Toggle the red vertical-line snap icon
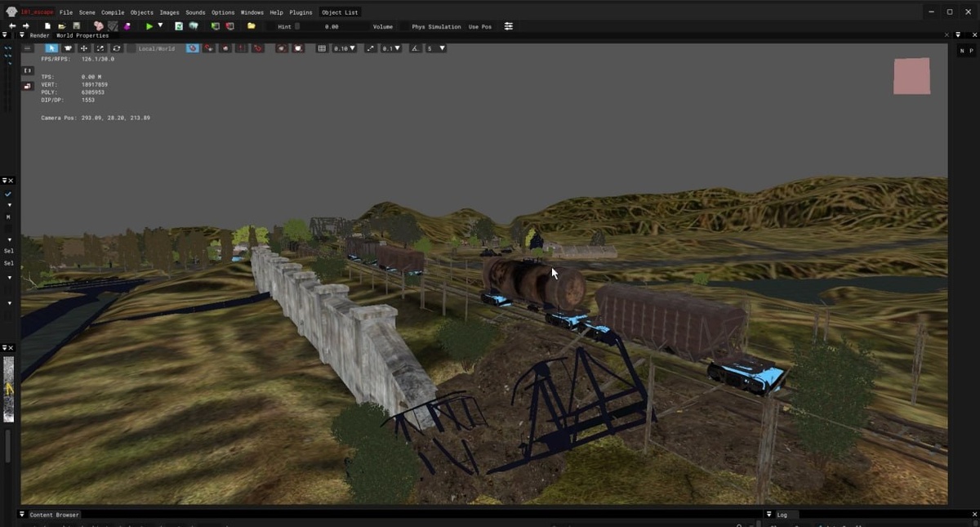The height and width of the screenshot is (527, 980). pyautogui.click(x=242, y=48)
